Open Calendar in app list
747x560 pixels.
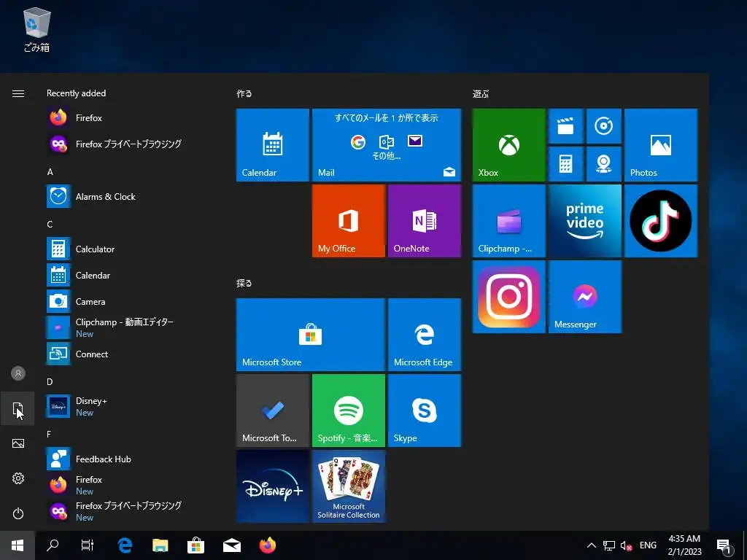[133, 275]
